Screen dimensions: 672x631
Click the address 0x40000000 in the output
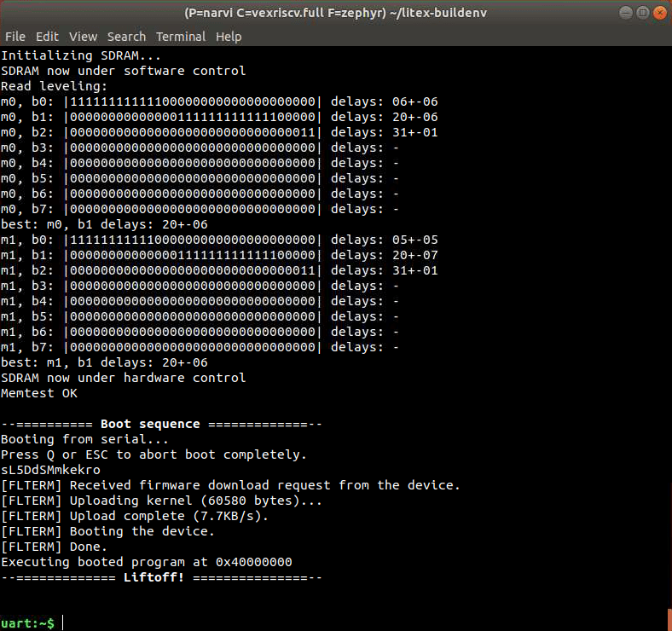(254, 562)
